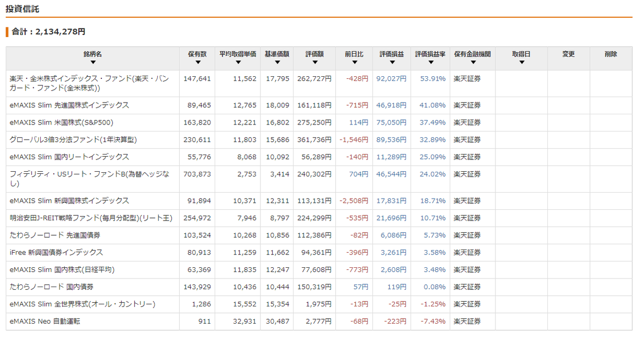
Task: Click 基準価額 value 15,354
Action: tap(277, 304)
